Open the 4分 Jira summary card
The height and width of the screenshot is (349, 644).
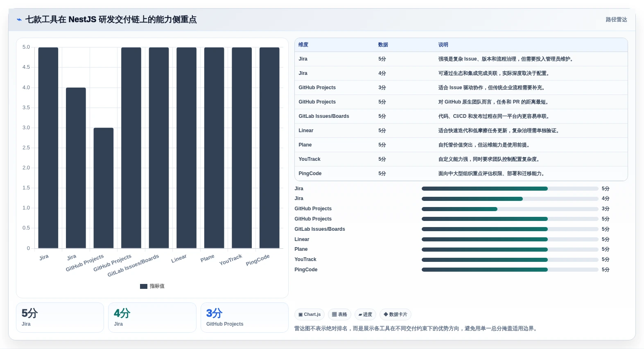point(152,317)
